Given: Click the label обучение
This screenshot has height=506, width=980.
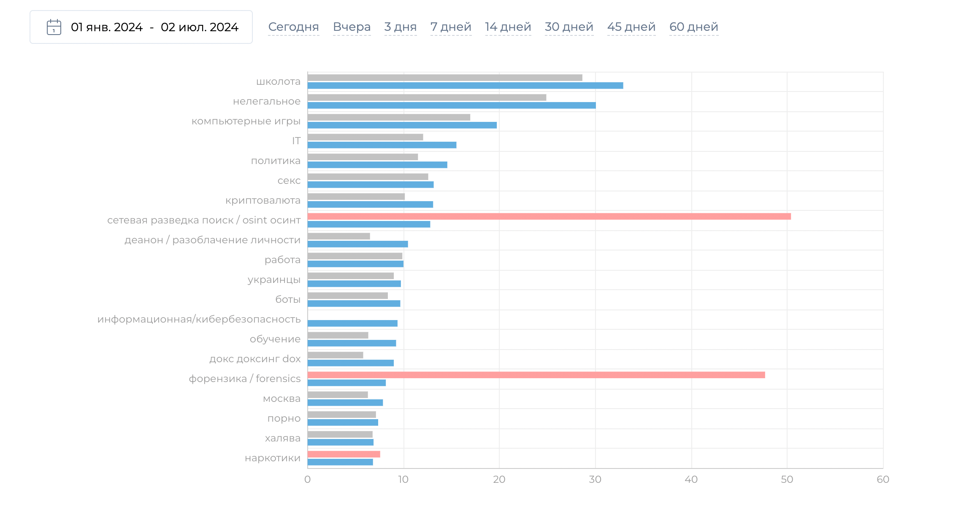Looking at the screenshot, I should (275, 339).
